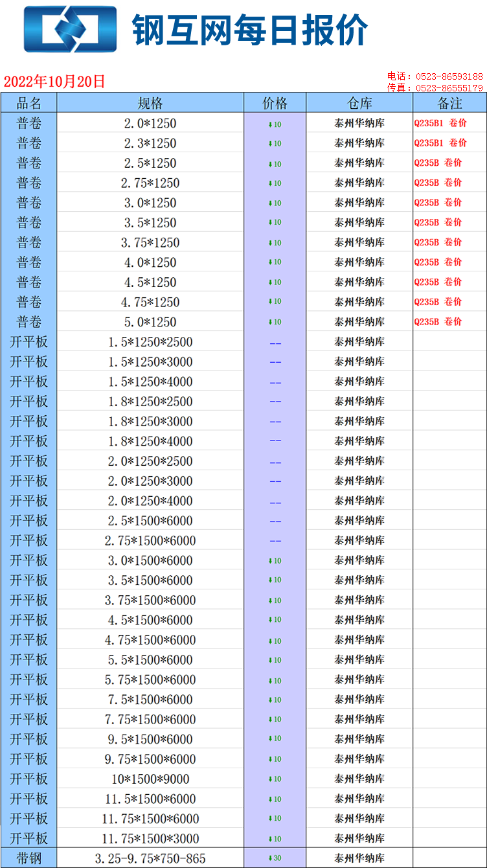Select spec cell 2.75*1500*6000
Screen dimensions: 487x868
pos(150,541)
